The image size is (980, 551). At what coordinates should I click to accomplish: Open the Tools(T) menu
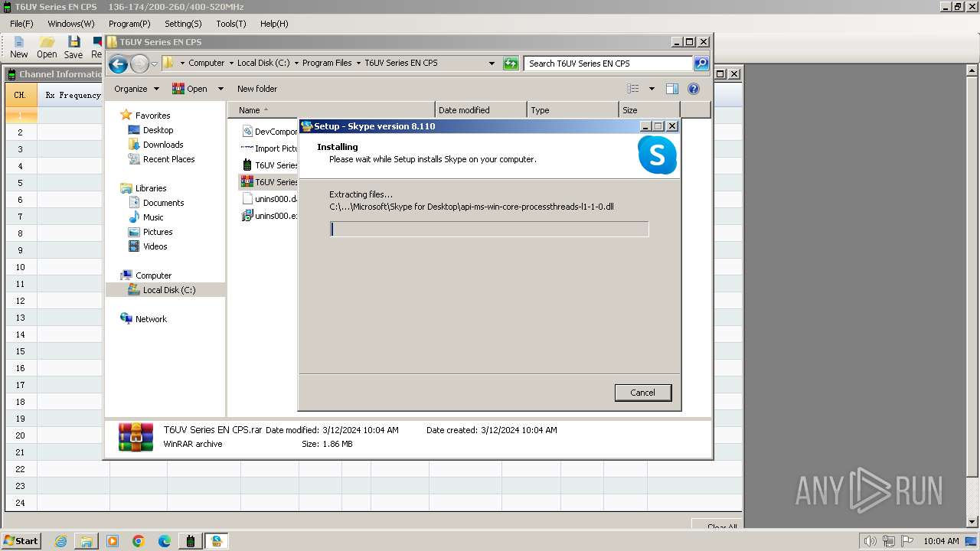pos(231,24)
